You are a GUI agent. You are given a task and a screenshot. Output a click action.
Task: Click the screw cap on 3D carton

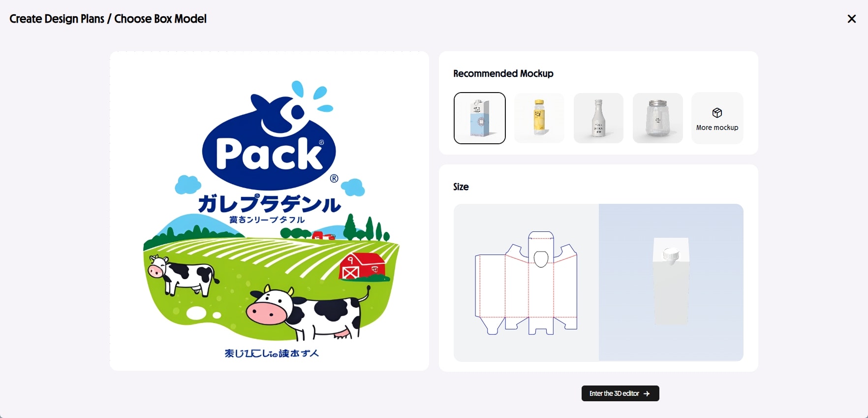[671, 255]
